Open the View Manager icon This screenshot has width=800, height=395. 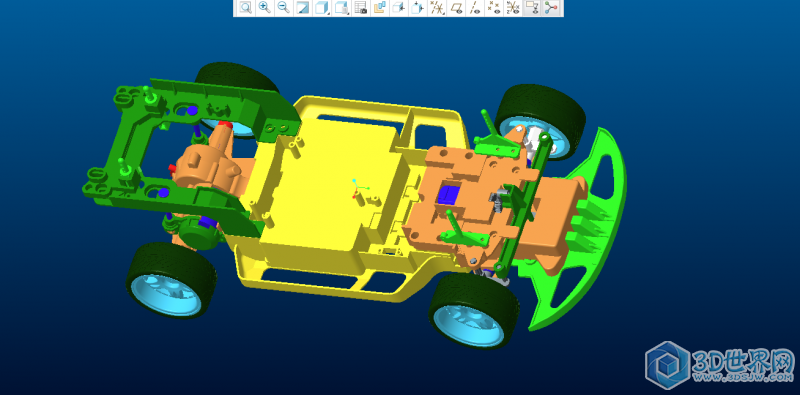coord(361,8)
